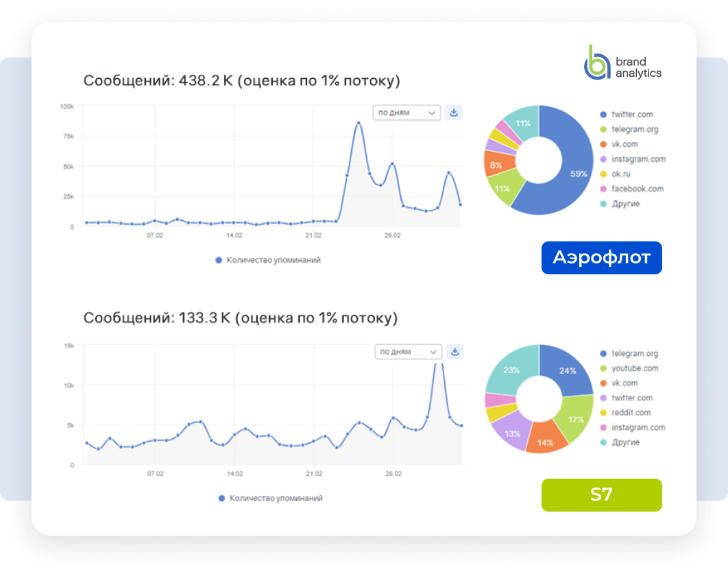Viewport: 728px width, 574px height.
Task: Click the green S7 brand badge
Action: [602, 495]
